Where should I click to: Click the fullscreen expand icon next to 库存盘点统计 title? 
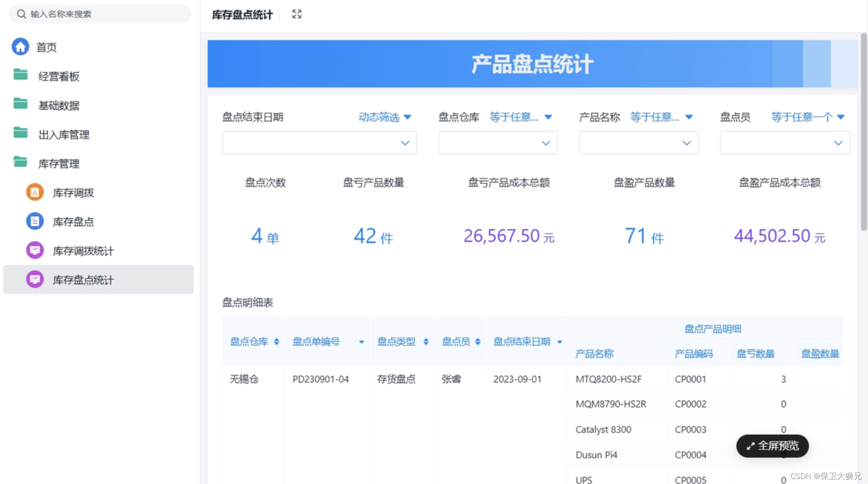click(x=297, y=14)
